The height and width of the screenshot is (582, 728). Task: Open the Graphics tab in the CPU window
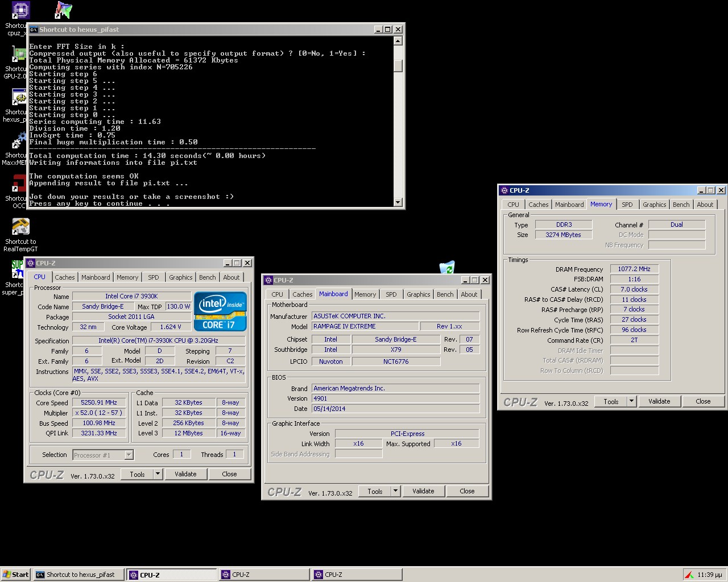click(x=181, y=277)
